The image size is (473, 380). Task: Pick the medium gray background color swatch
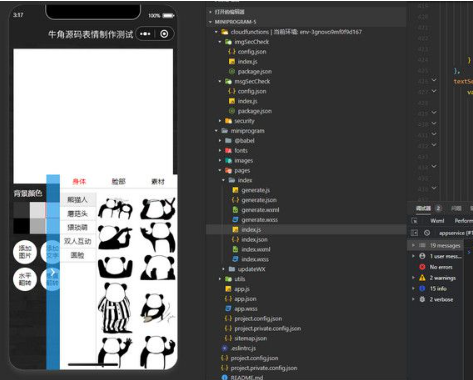click(38, 226)
